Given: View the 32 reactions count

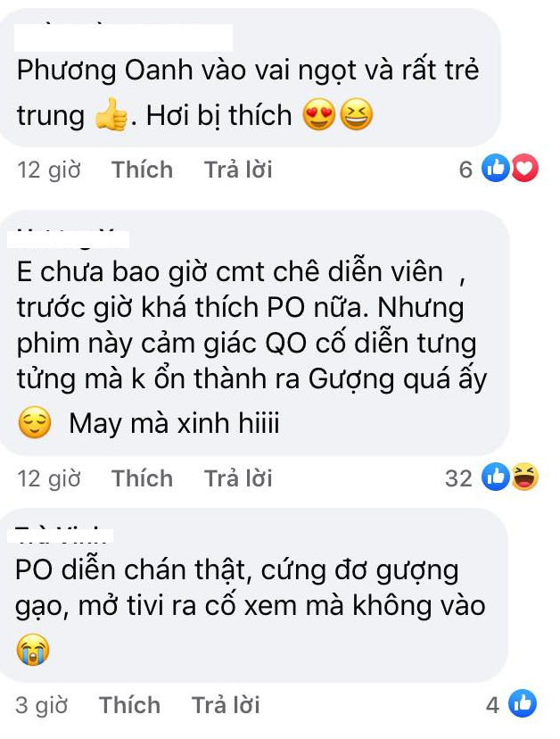Looking at the screenshot, I should click(458, 477).
